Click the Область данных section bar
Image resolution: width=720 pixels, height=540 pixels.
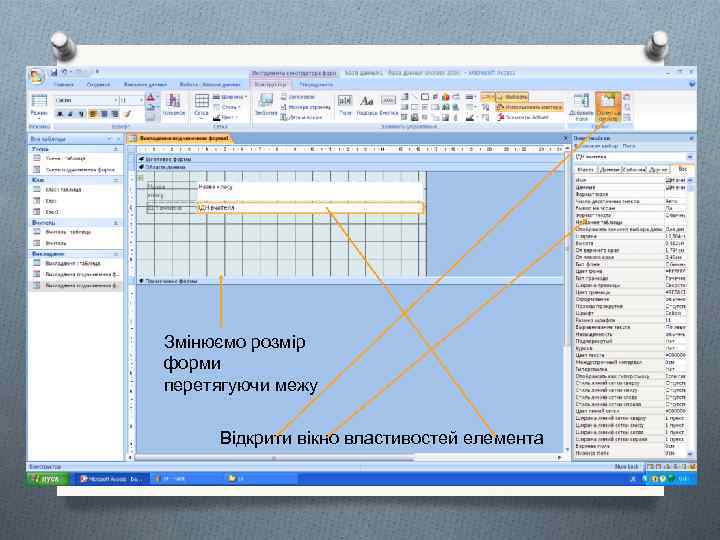351,167
